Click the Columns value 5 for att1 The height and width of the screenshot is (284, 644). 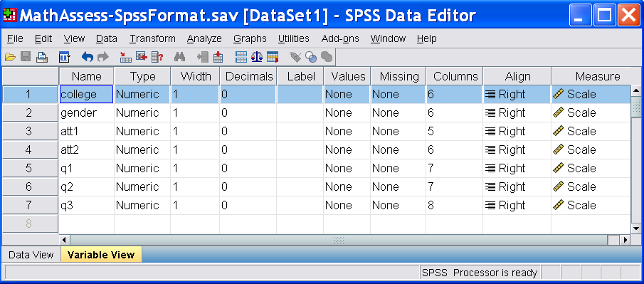pos(454,131)
